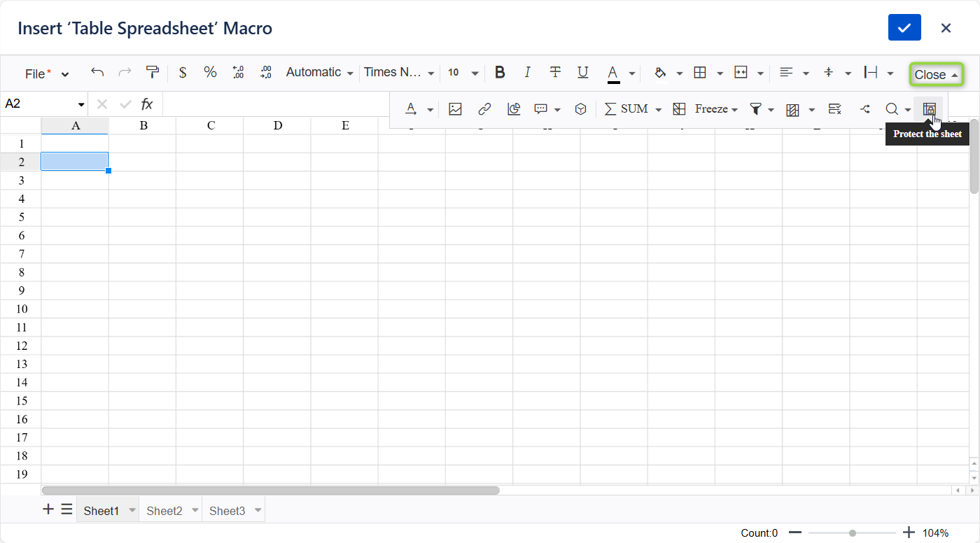Image resolution: width=980 pixels, height=543 pixels.
Task: Expand the filter dropdown arrow
Action: tap(771, 110)
